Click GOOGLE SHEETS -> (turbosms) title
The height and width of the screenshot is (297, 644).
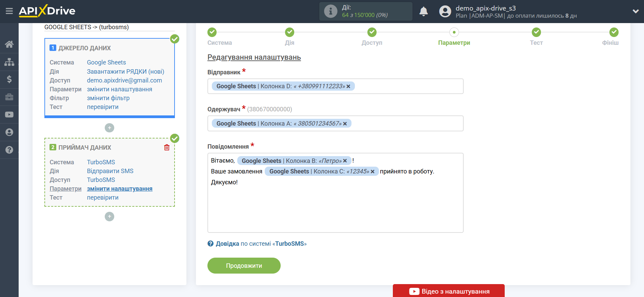coord(86,27)
